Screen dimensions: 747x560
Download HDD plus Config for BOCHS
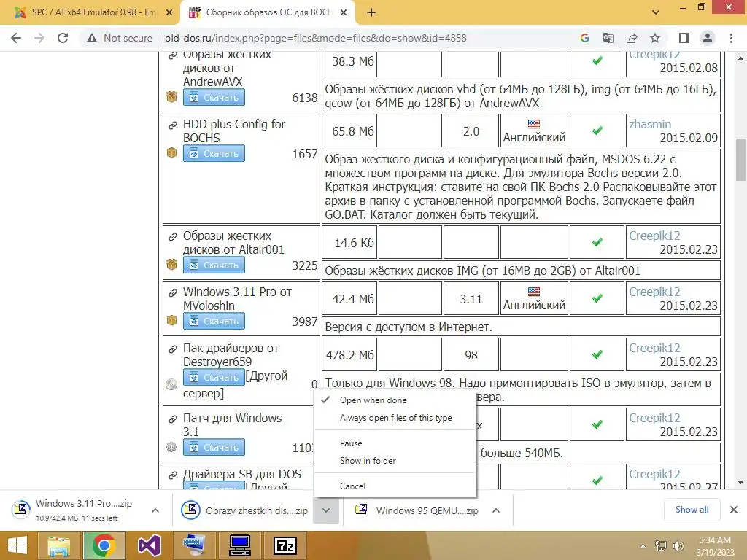coord(214,153)
